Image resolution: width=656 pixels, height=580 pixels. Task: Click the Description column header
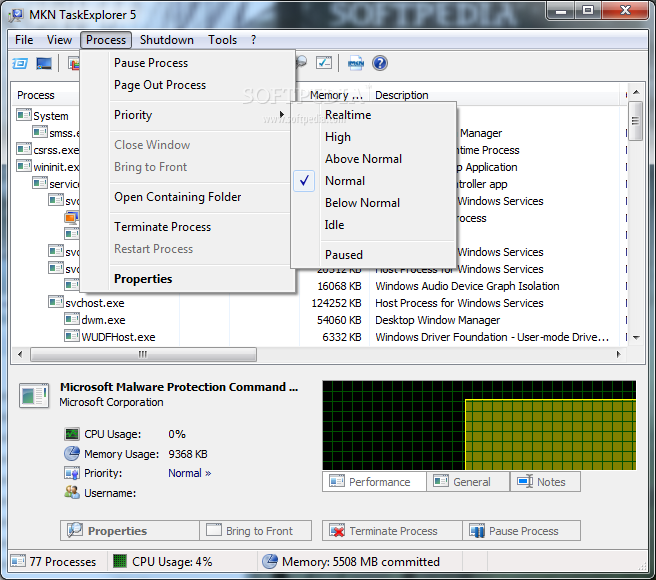click(x=495, y=95)
